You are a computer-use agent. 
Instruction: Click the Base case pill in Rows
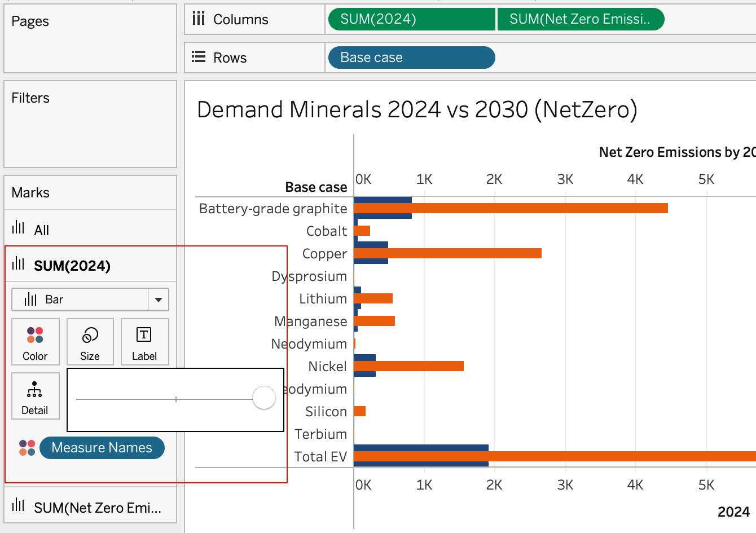(412, 58)
